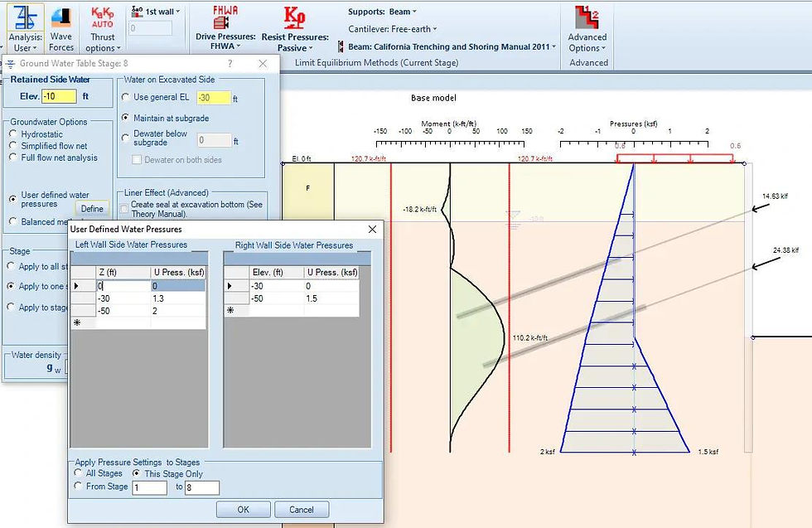The width and height of the screenshot is (812, 528).
Task: Choose Simplified flow net option
Action: (x=13, y=146)
